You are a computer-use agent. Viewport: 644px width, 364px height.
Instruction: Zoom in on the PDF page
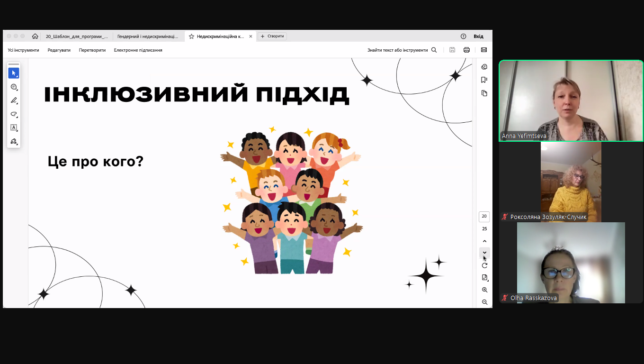[484, 290]
